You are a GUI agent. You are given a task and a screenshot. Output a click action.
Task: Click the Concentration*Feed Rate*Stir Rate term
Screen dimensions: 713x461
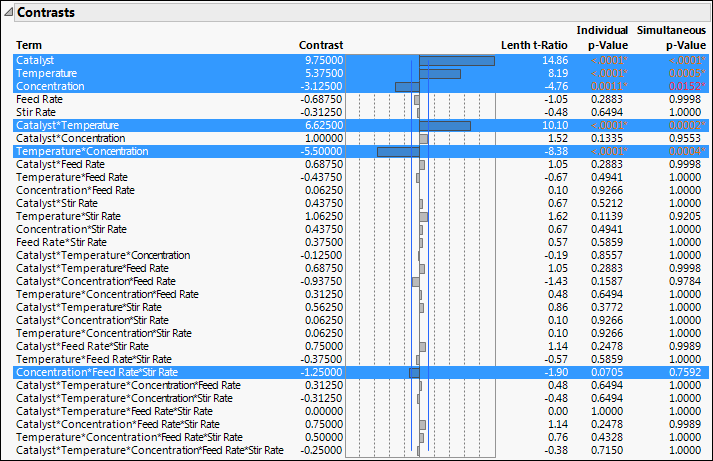(96, 372)
